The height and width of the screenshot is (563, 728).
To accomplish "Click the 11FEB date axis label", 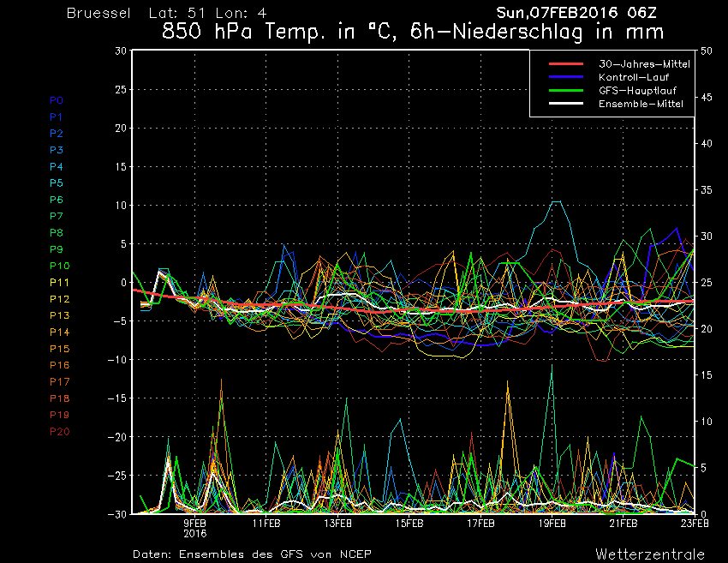I will (266, 524).
